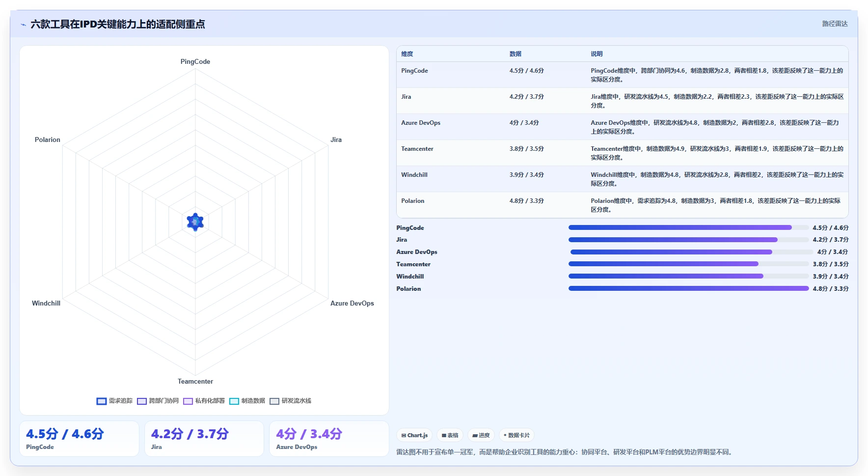
Task: Open the Jira 4.2分 / 3.7分 stat card
Action: pyautogui.click(x=204, y=439)
